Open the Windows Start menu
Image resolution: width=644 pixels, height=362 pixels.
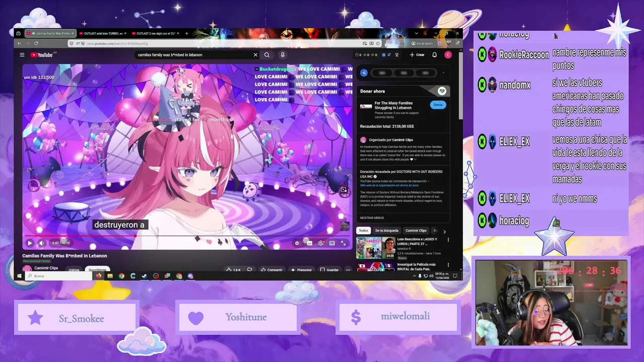[x=20, y=276]
